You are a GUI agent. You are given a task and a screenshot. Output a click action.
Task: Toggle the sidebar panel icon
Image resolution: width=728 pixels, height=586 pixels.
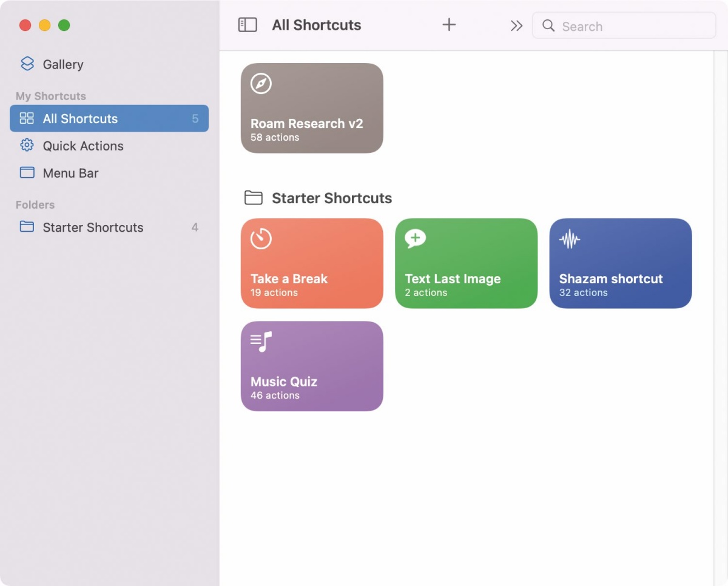248,25
